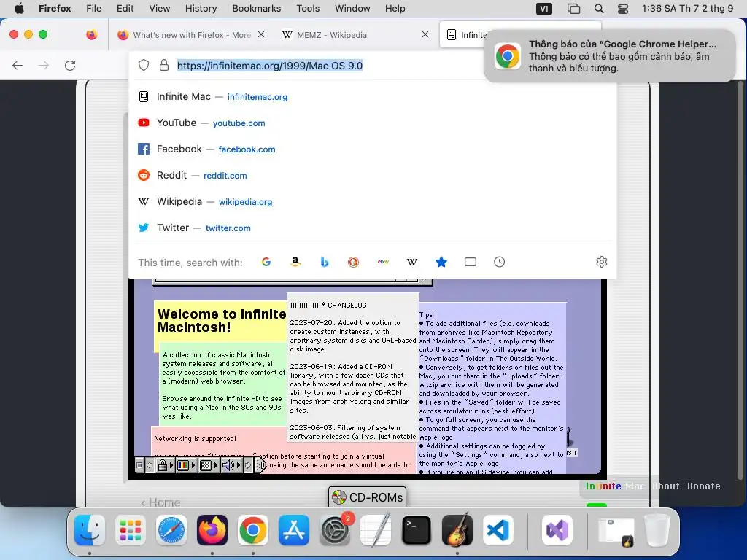Click the CD-ROMs button
Image resolution: width=747 pixels, height=560 pixels.
coord(368,497)
